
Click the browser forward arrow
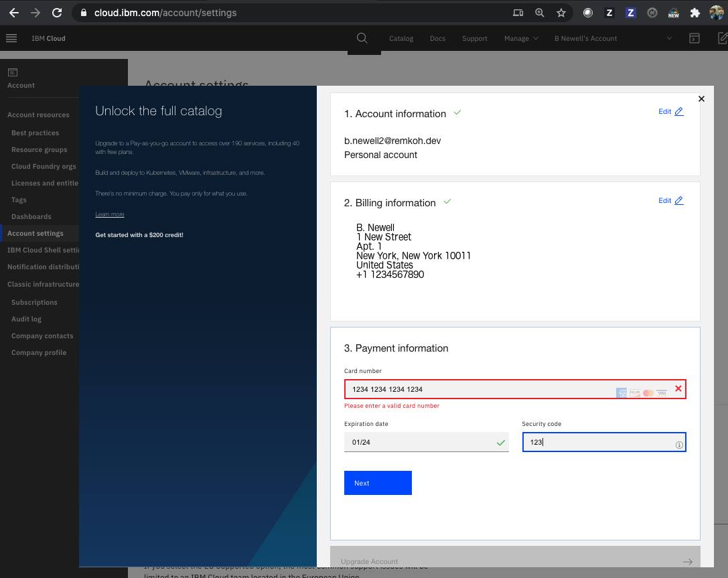click(35, 13)
